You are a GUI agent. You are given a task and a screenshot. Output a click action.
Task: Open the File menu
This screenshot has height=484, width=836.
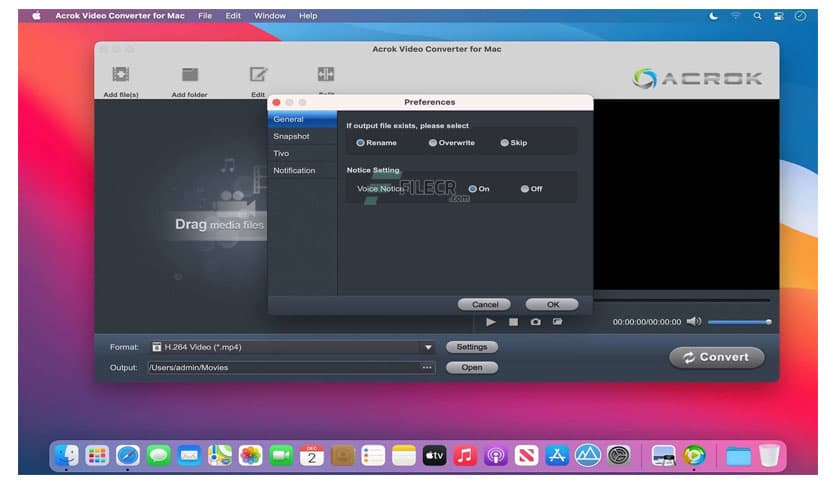[x=205, y=16]
